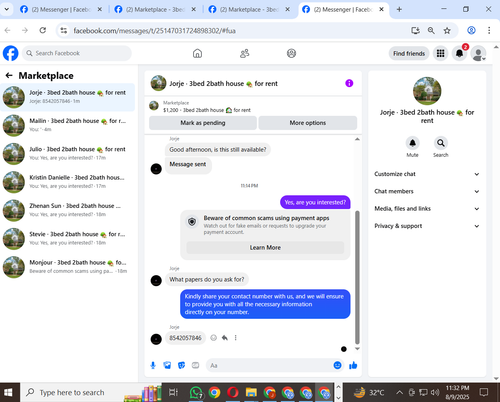The height and width of the screenshot is (402, 500).
Task: Send a thumbs up like
Action: (x=353, y=365)
